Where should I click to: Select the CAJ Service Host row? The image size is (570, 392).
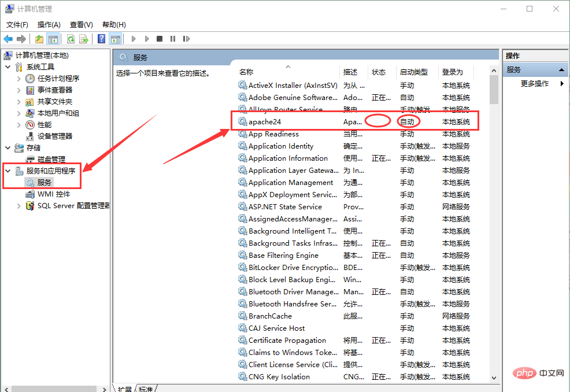(x=354, y=328)
